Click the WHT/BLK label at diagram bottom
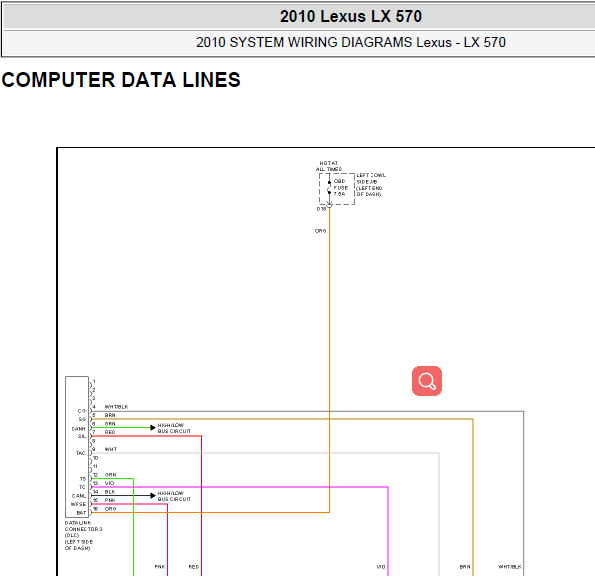 coord(510,567)
